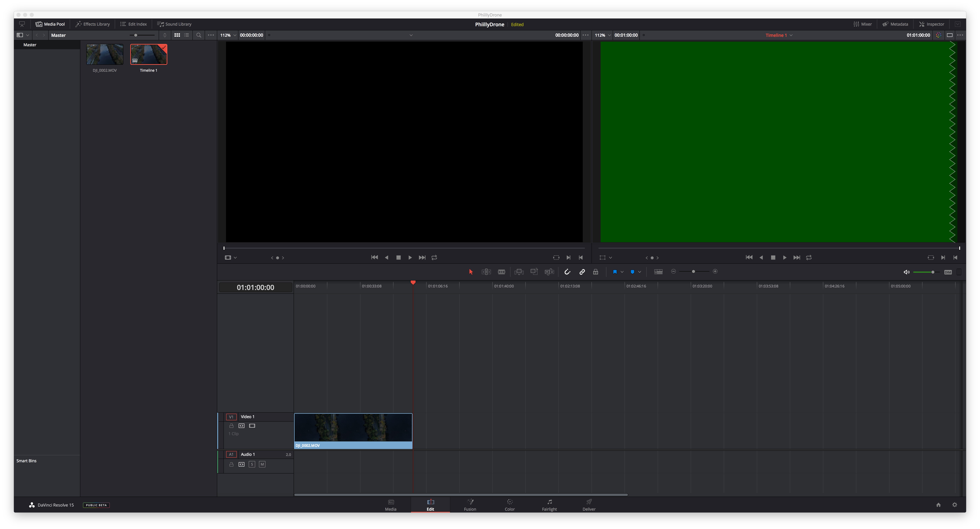Select the DJI_0002.MOV media pool thumbnail

point(105,54)
